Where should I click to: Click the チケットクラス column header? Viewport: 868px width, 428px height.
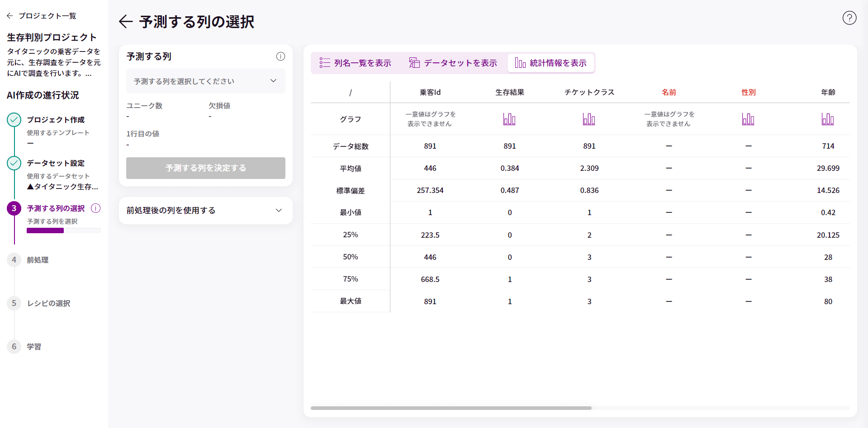589,93
